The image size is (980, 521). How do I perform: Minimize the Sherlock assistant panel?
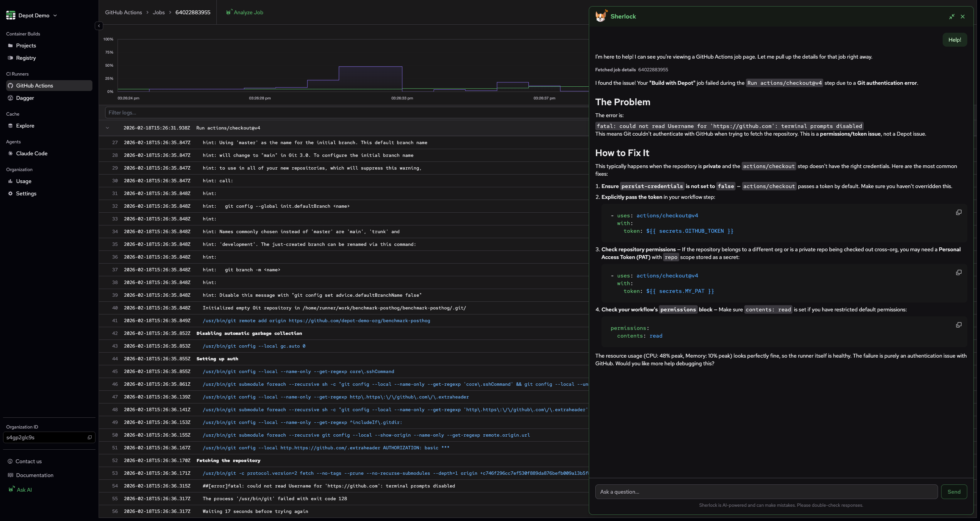[952, 17]
